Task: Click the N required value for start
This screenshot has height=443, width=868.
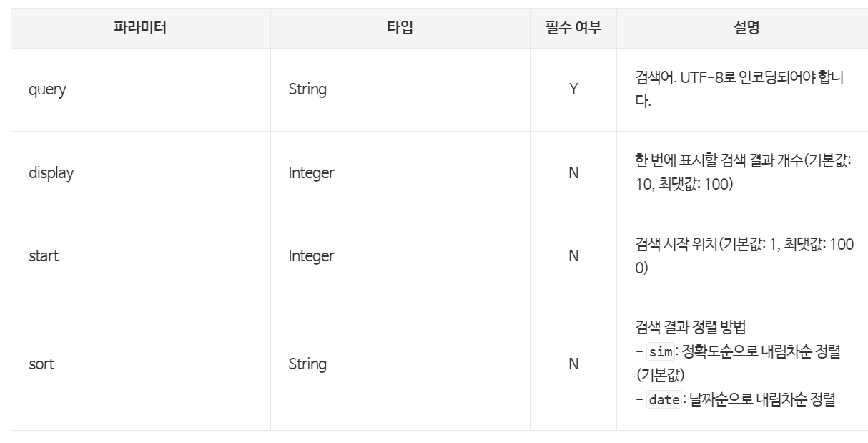Action: pyautogui.click(x=573, y=256)
